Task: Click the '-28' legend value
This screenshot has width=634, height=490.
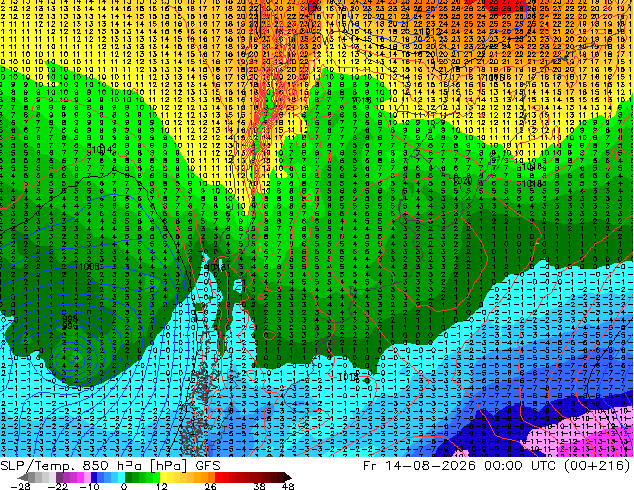Action: point(21,486)
